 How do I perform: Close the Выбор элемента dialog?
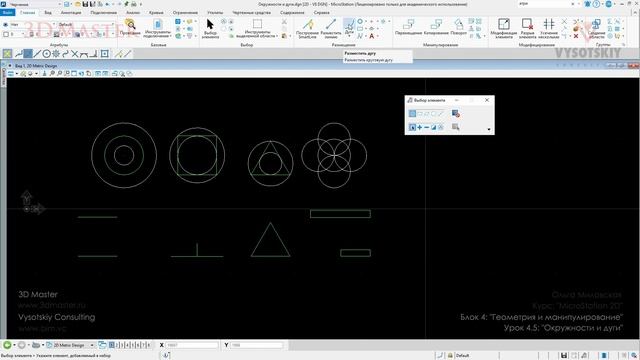(487, 100)
